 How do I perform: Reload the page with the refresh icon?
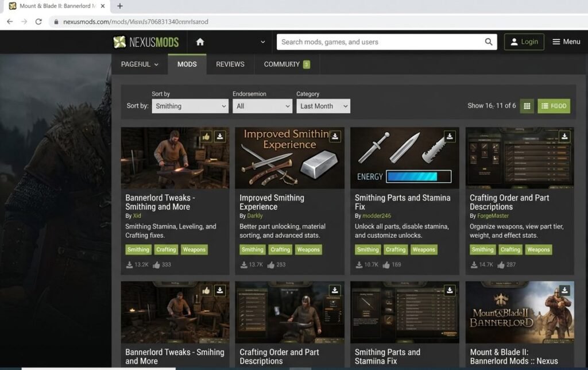coord(38,22)
